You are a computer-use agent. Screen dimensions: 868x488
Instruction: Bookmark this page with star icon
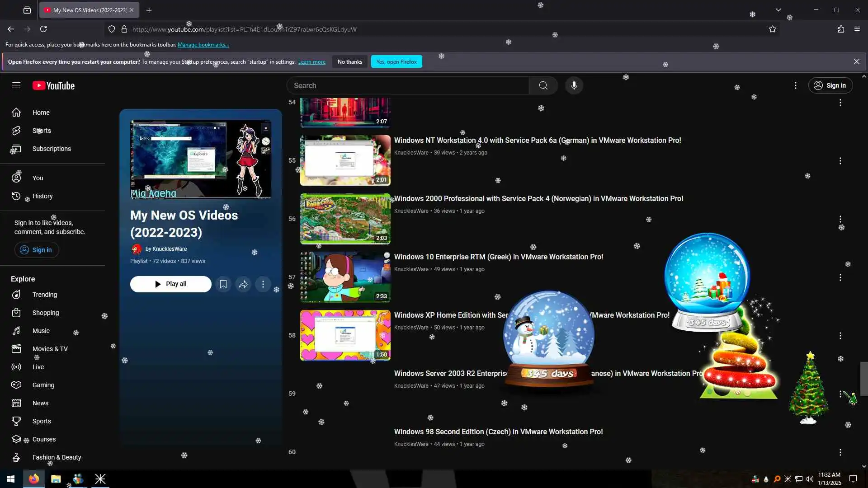tap(772, 29)
